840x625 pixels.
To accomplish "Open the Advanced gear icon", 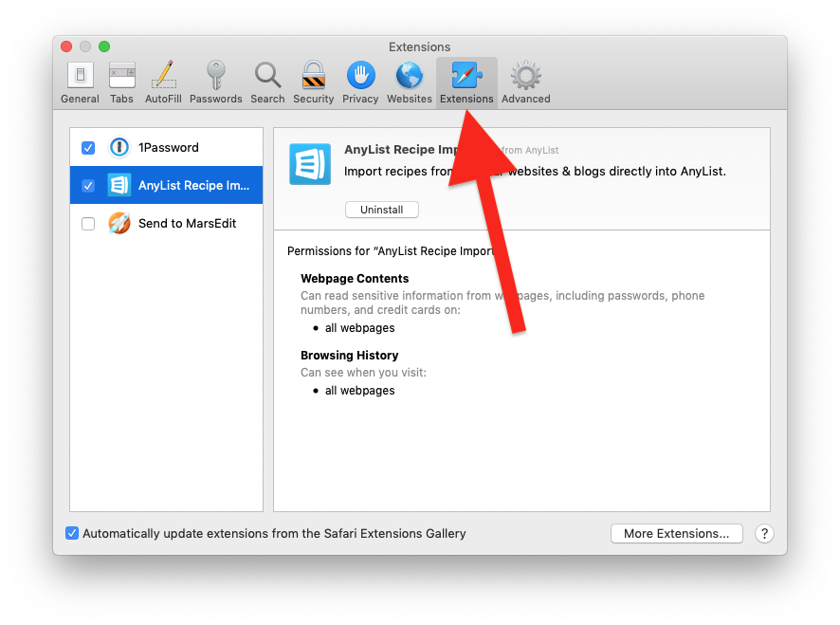I will (526, 75).
